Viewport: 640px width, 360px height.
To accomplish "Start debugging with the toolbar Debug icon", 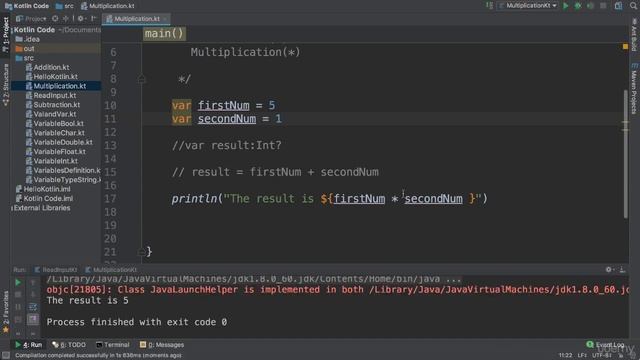I will [578, 6].
